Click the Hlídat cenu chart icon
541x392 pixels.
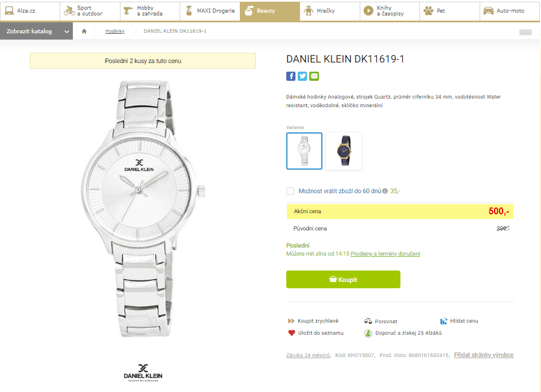pos(443,321)
